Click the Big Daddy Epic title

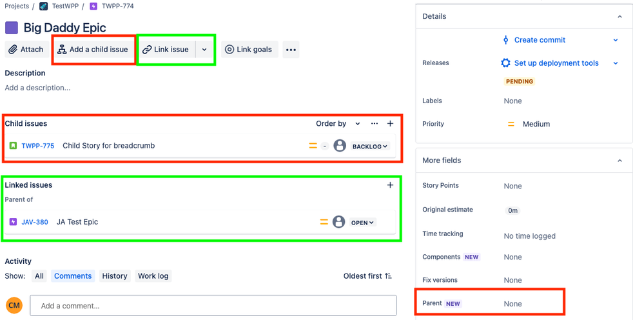64,28
